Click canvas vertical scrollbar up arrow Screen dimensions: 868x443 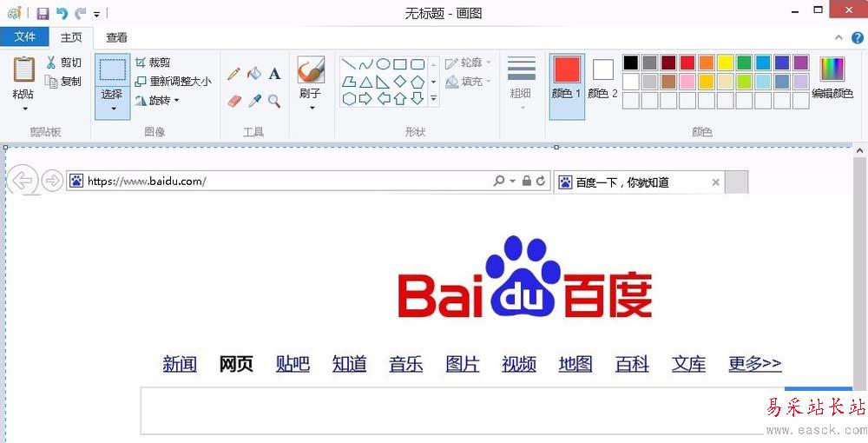coord(860,150)
